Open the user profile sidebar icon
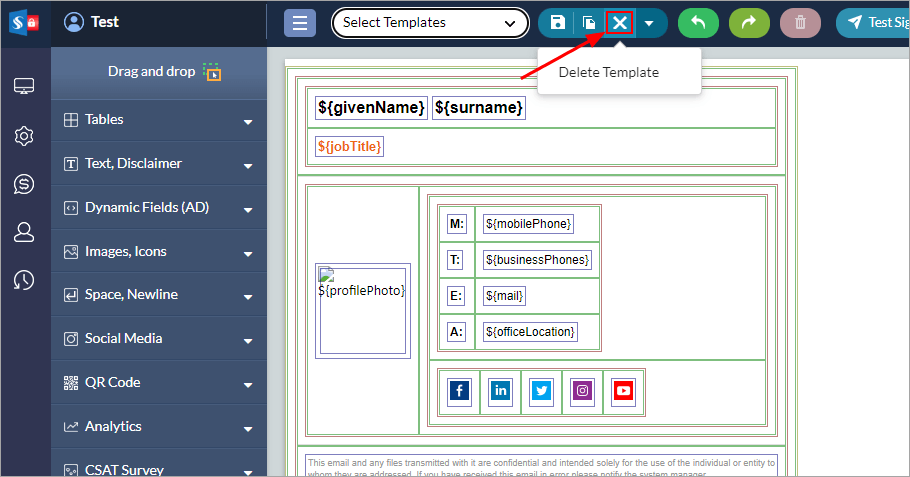The width and height of the screenshot is (910, 477). (25, 232)
